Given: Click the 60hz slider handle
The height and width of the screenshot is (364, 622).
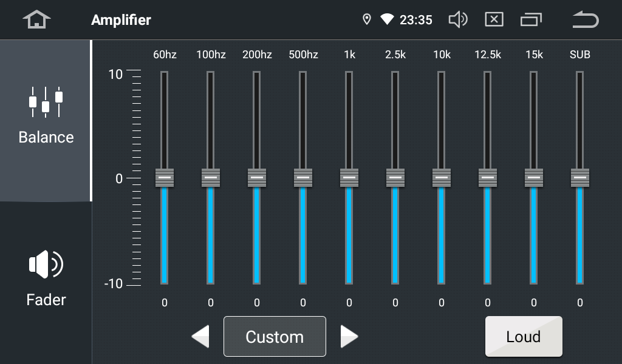Looking at the screenshot, I should (x=165, y=178).
